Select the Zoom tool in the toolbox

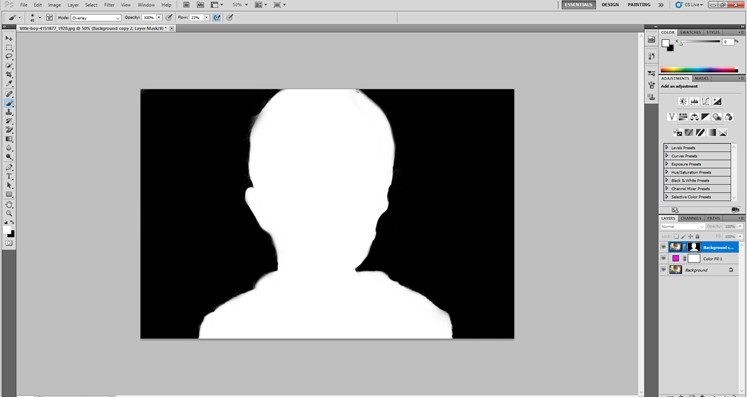(x=9, y=213)
